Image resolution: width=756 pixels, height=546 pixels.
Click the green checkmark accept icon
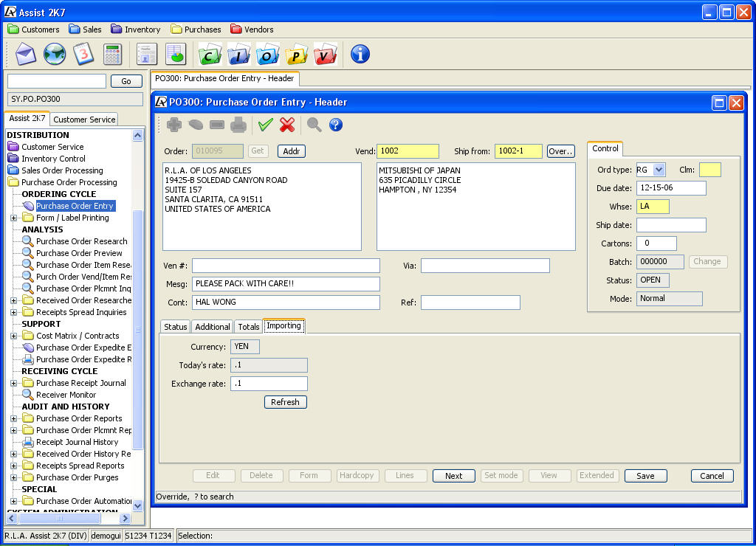tap(265, 125)
